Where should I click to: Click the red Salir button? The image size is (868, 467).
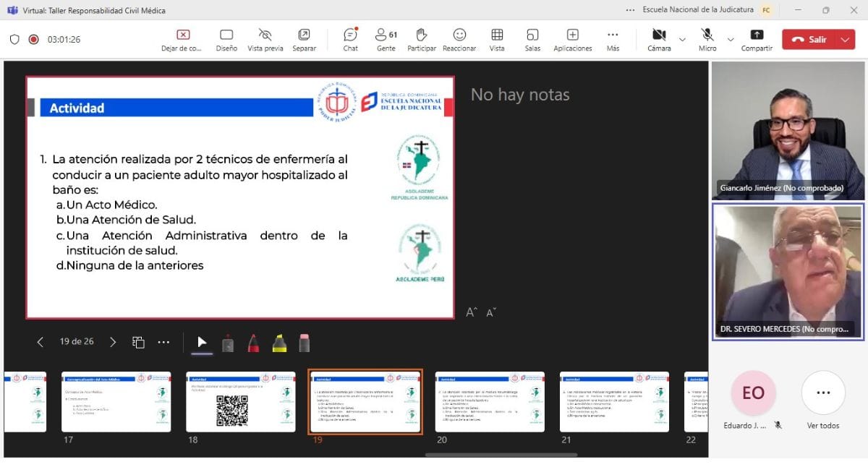[809, 39]
